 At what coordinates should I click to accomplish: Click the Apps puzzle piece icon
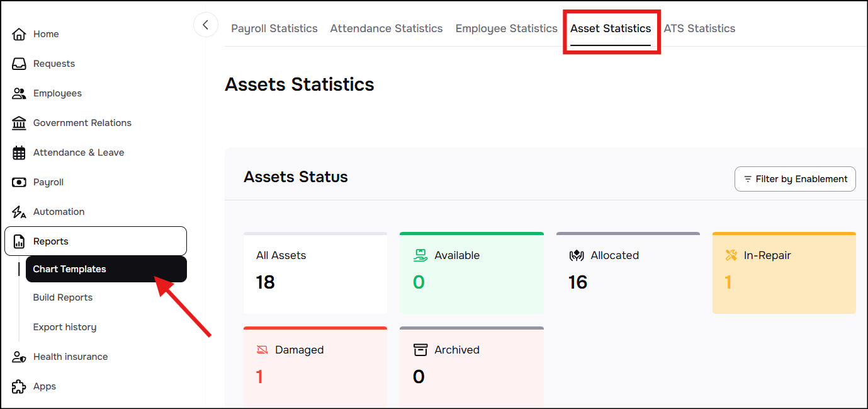(19, 386)
